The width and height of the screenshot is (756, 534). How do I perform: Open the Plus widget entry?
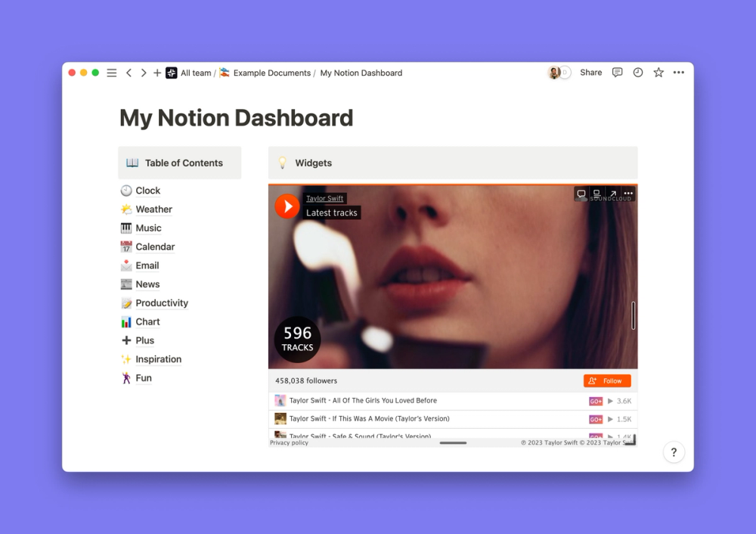point(144,340)
